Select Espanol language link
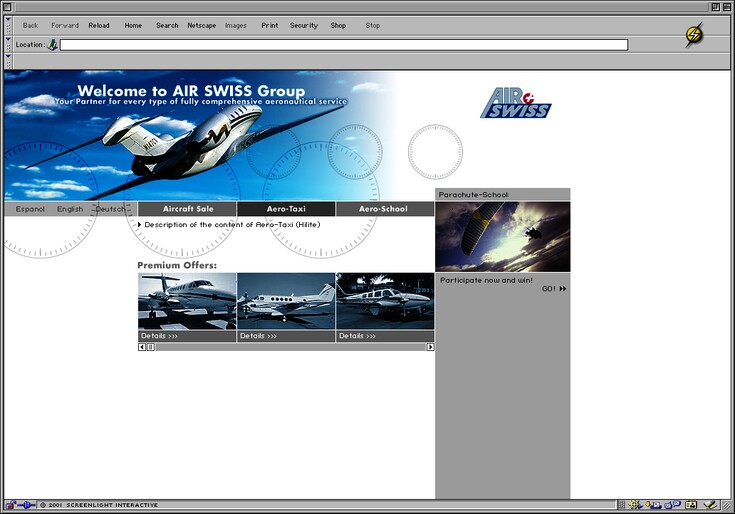735x514 pixels. click(x=30, y=209)
